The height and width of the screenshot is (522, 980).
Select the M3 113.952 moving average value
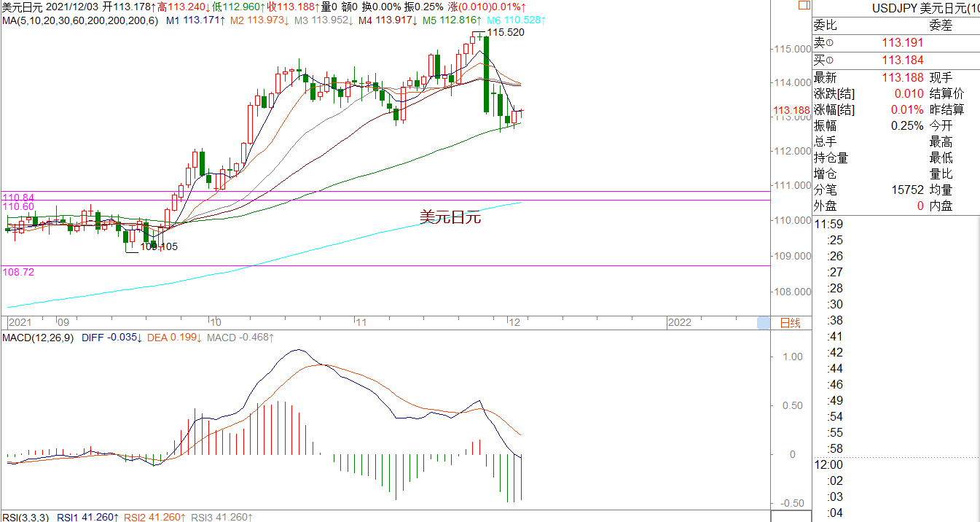pos(324,20)
